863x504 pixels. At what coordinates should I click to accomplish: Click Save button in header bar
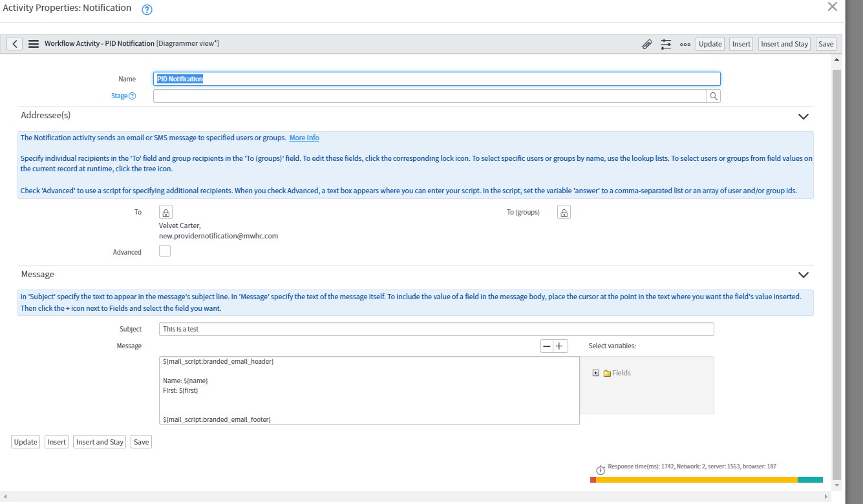pyautogui.click(x=826, y=44)
